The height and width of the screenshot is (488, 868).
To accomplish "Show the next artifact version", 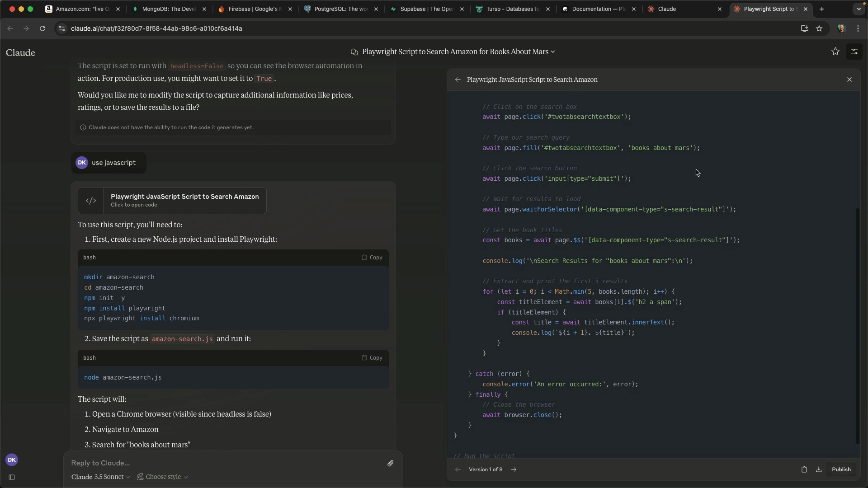I will coord(514,469).
